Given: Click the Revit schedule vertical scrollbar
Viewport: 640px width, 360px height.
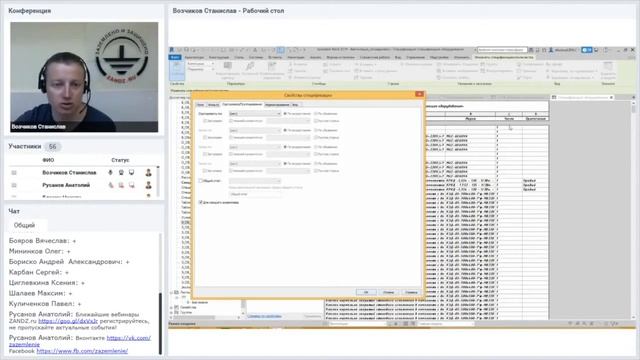Looking at the screenshot, I should (633, 208).
